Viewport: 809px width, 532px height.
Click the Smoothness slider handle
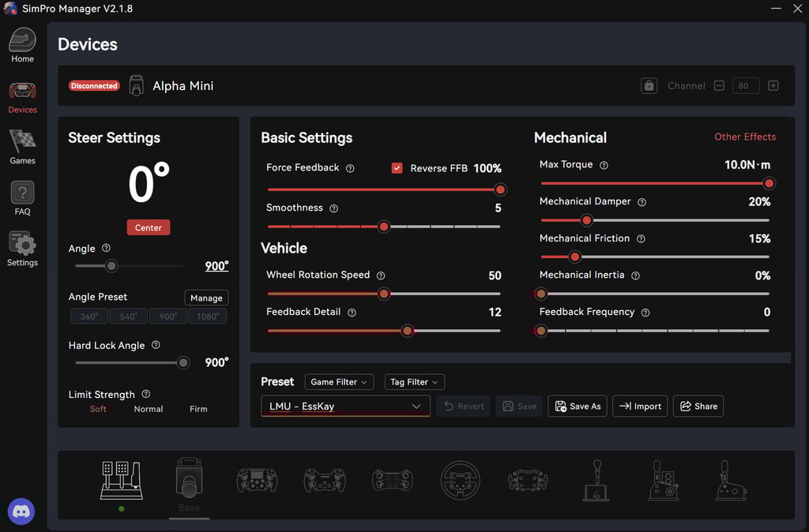(x=383, y=227)
